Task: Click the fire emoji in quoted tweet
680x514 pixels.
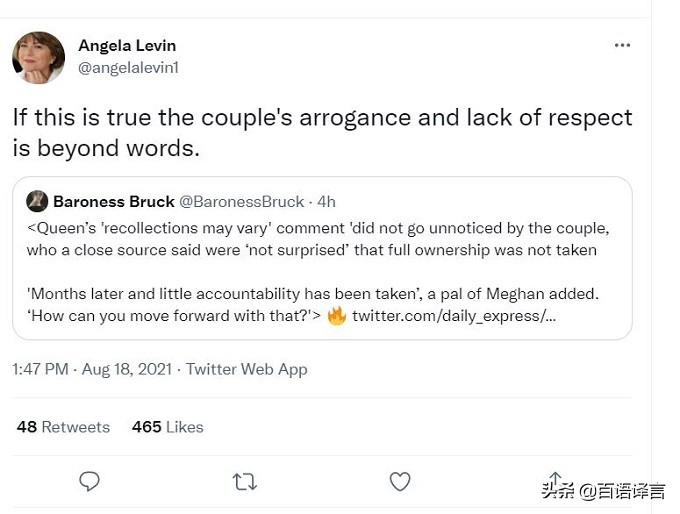Action: 336,316
